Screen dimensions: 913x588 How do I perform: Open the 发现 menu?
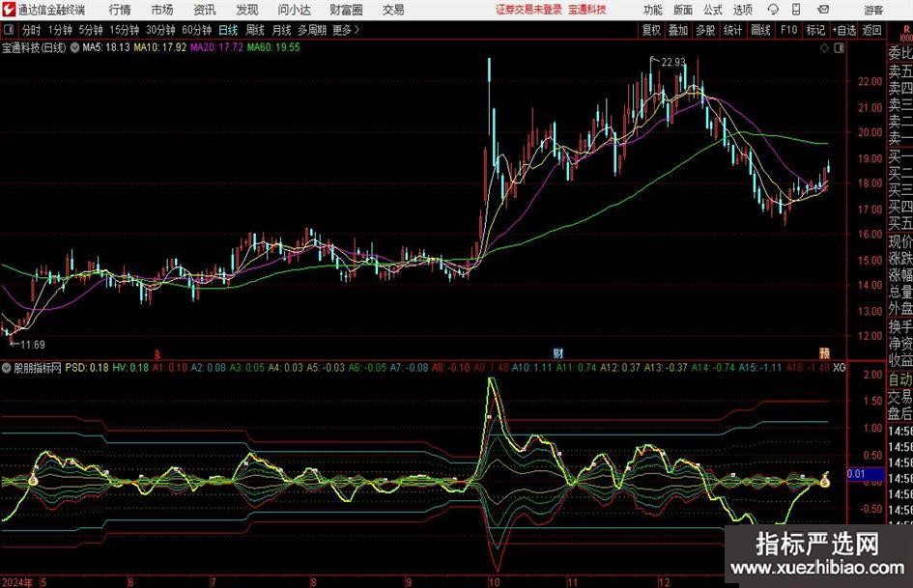click(x=247, y=10)
